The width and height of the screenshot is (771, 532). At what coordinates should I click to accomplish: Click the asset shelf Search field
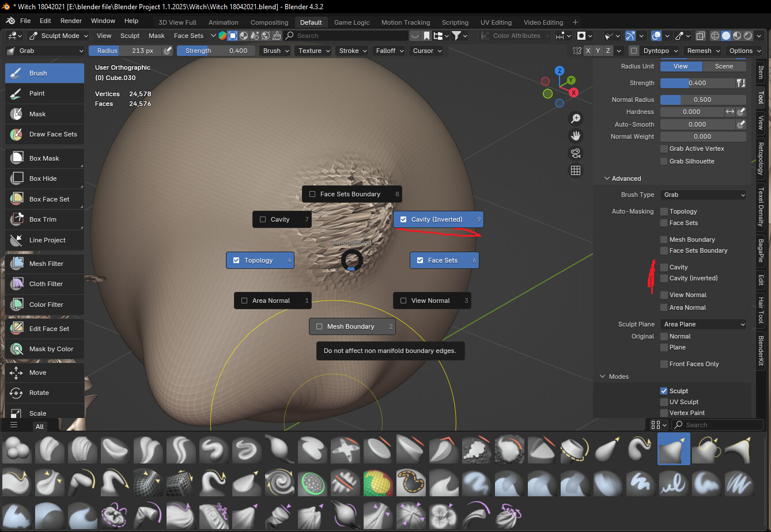(x=717, y=425)
